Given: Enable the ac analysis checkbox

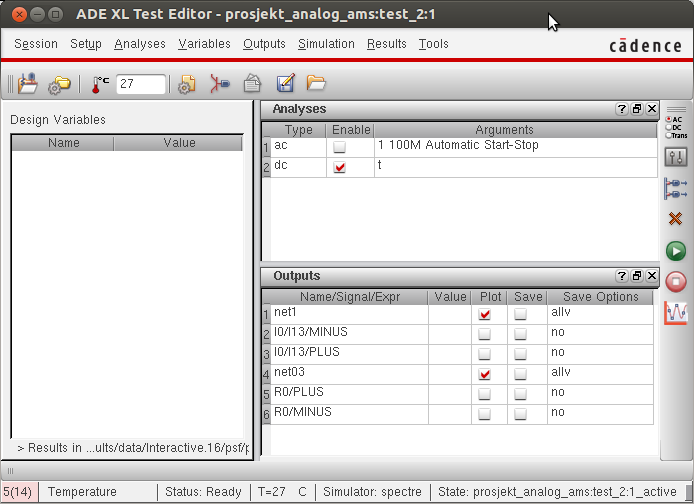Looking at the screenshot, I should point(339,147).
